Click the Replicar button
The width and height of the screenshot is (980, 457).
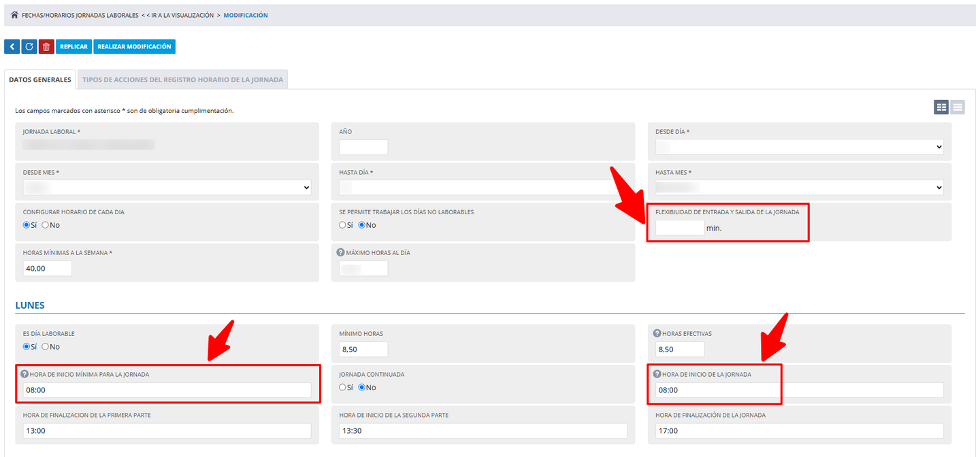pos(73,46)
